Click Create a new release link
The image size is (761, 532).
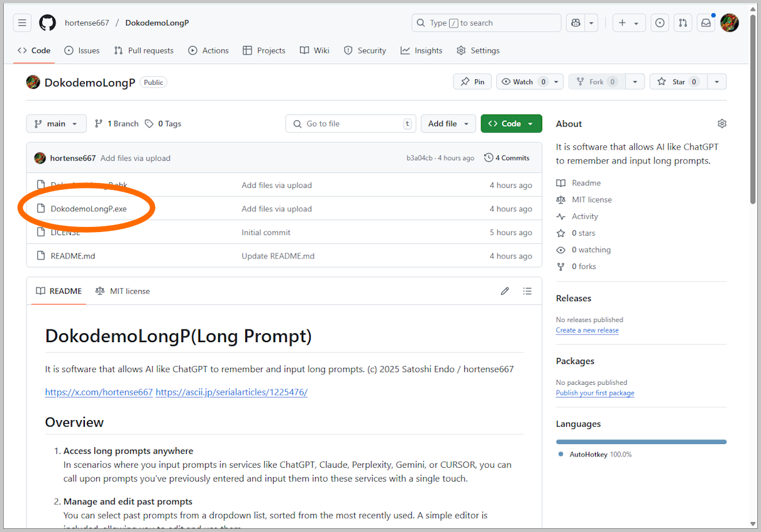click(587, 330)
